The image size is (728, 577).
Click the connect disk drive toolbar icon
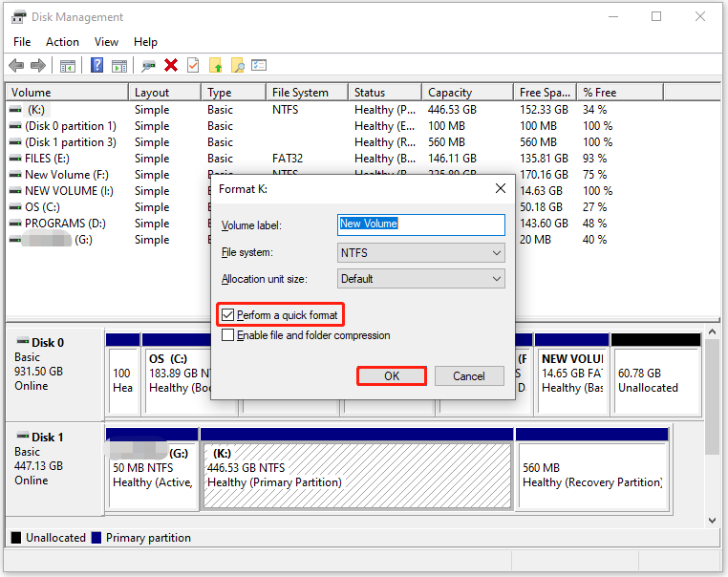tap(148, 65)
